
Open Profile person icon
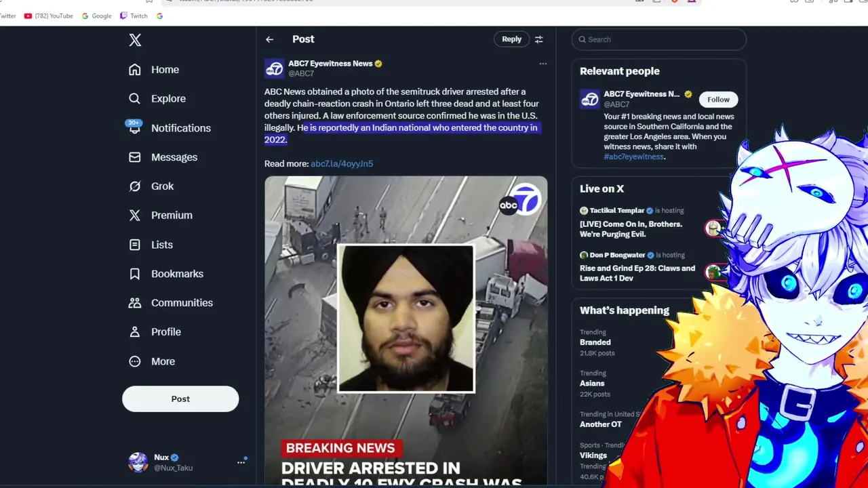coord(135,331)
